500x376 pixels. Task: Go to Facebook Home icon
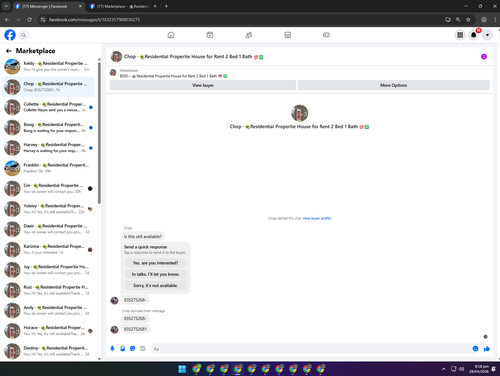[x=171, y=35]
